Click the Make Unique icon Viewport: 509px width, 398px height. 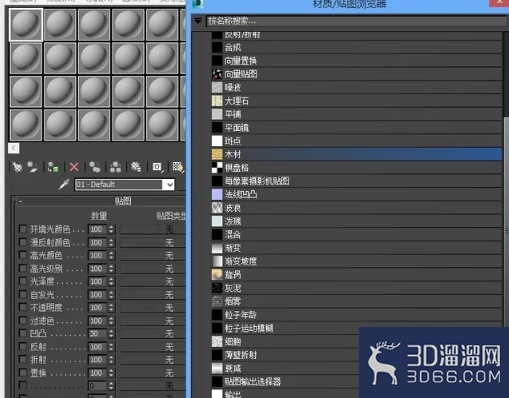[x=115, y=167]
